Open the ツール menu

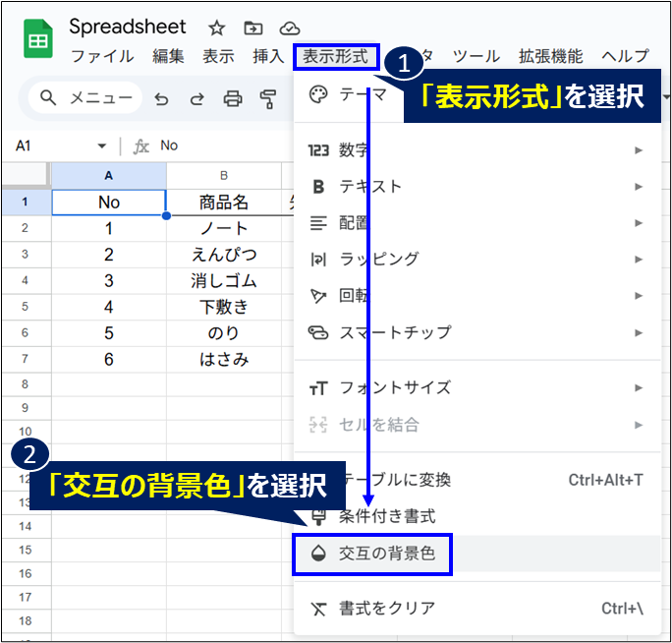pyautogui.click(x=476, y=56)
